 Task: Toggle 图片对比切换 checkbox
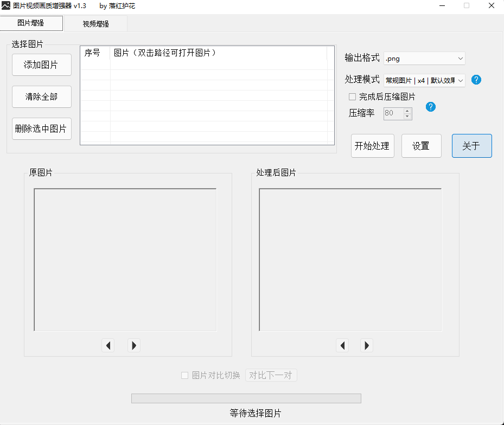click(185, 375)
